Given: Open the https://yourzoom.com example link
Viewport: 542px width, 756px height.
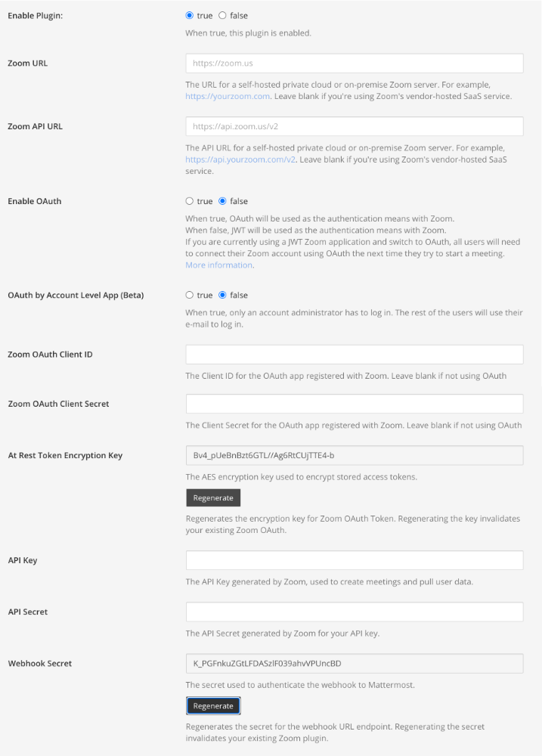Looking at the screenshot, I should [x=228, y=97].
